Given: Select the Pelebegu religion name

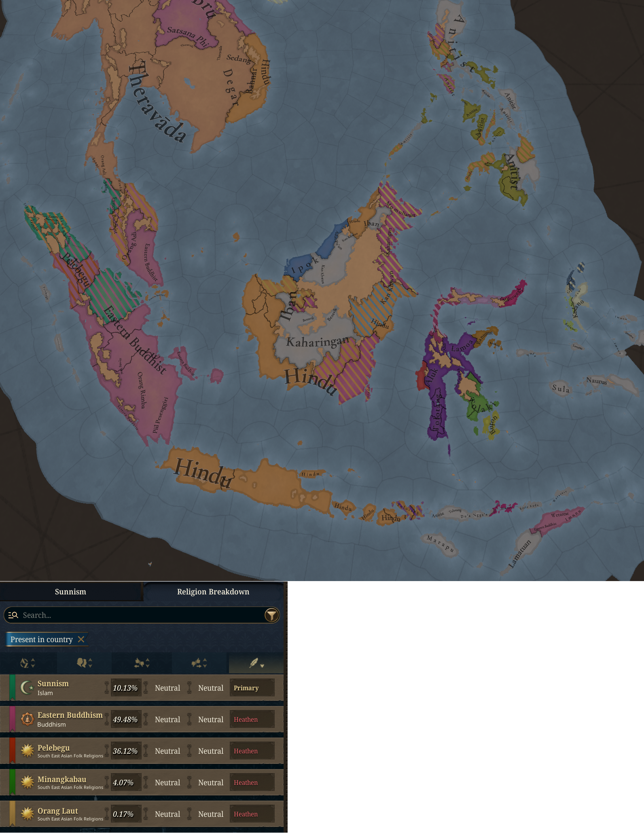Looking at the screenshot, I should tap(53, 748).
